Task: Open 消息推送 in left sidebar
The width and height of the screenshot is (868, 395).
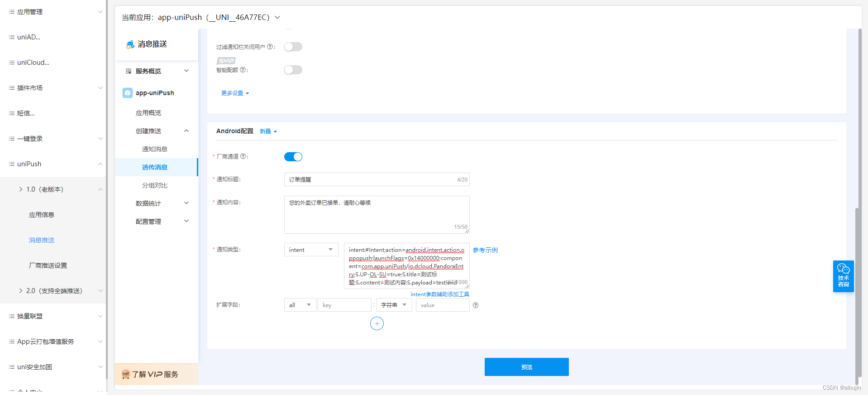Action: [42, 240]
